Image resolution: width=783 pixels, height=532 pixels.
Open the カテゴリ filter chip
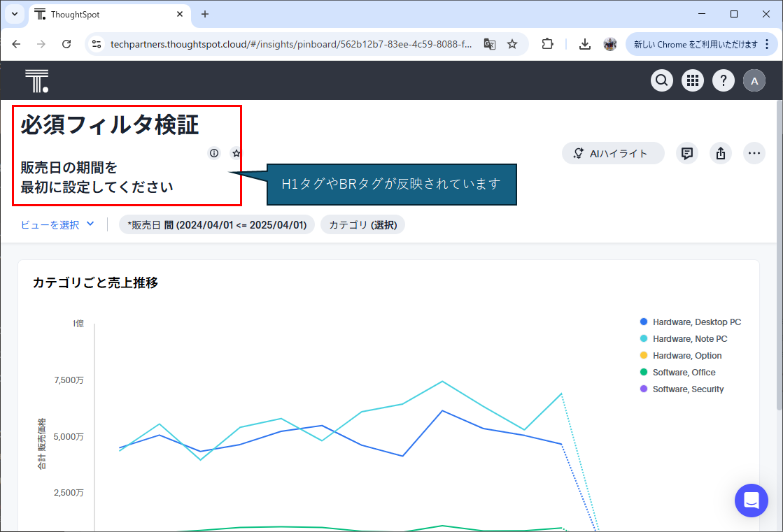362,225
